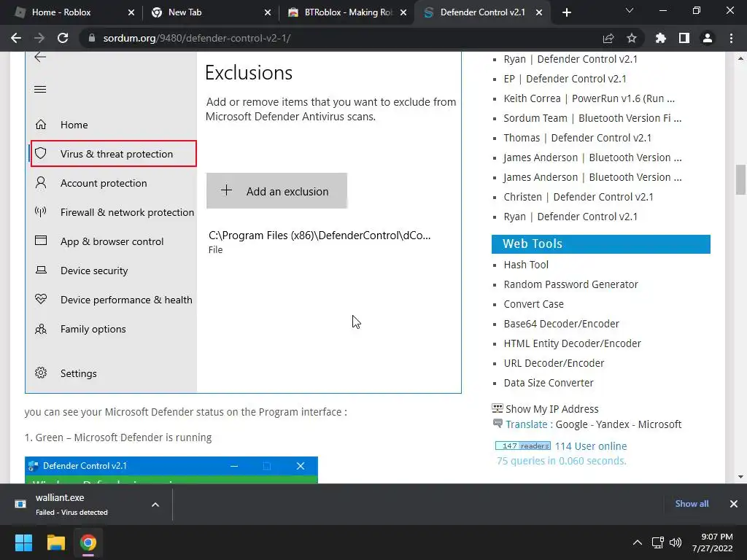Open Base64 Decoder/Encoder link

tap(561, 324)
